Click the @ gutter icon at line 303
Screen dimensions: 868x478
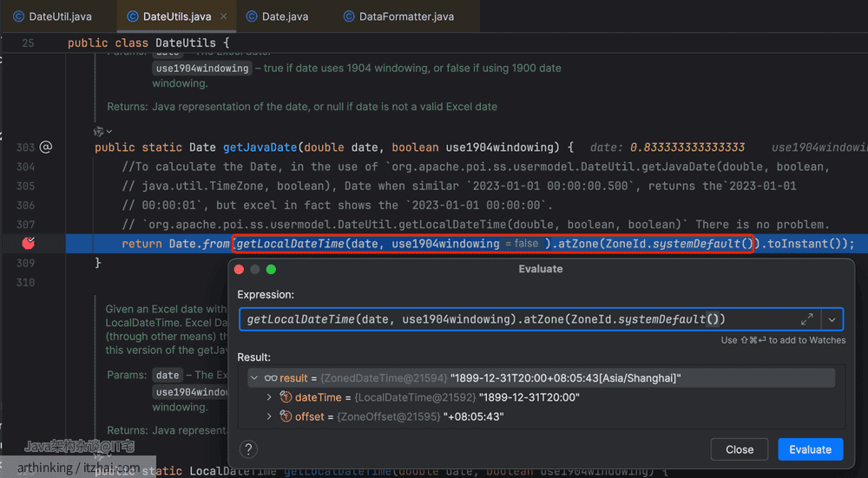(x=46, y=147)
